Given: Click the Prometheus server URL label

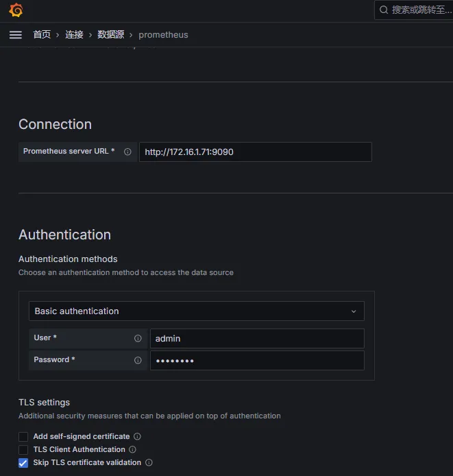Looking at the screenshot, I should [x=69, y=151].
